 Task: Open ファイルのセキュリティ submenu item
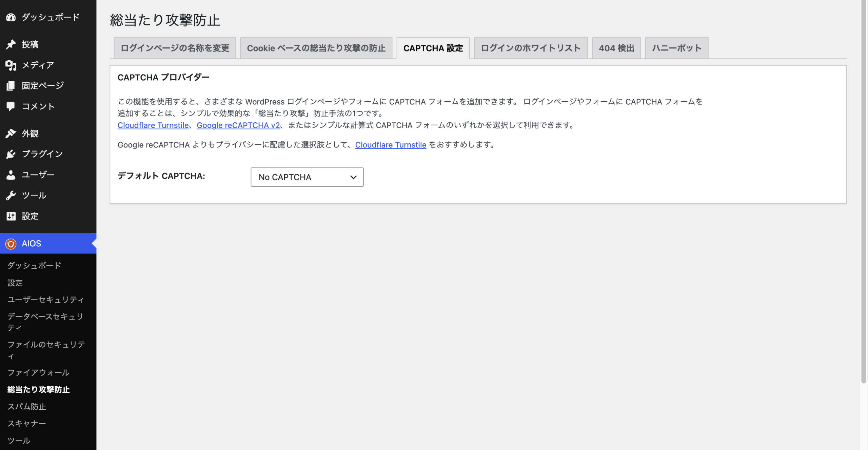[46, 350]
